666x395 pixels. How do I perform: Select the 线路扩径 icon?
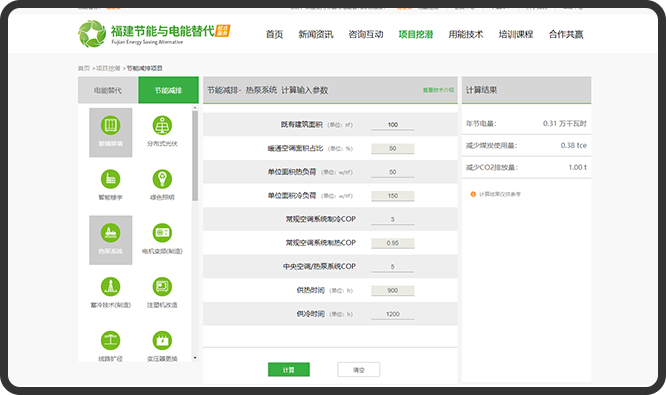pyautogui.click(x=110, y=340)
